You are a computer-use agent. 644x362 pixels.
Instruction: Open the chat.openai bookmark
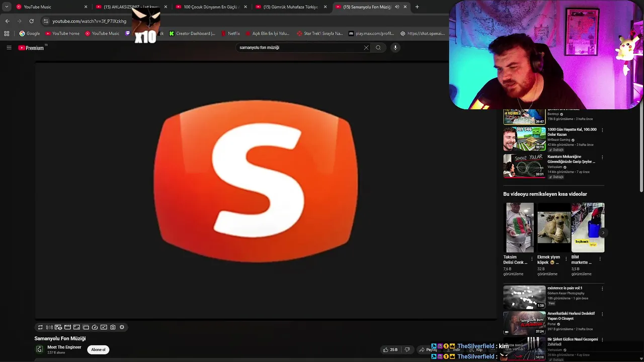(423, 34)
